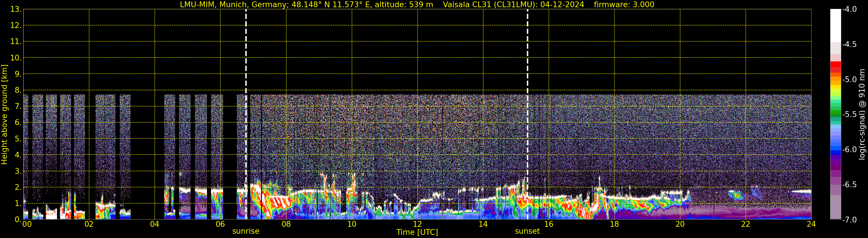Click the '-4.5' colorbar tick label
Image resolution: width=868 pixels, height=238 pixels.
click(x=850, y=44)
